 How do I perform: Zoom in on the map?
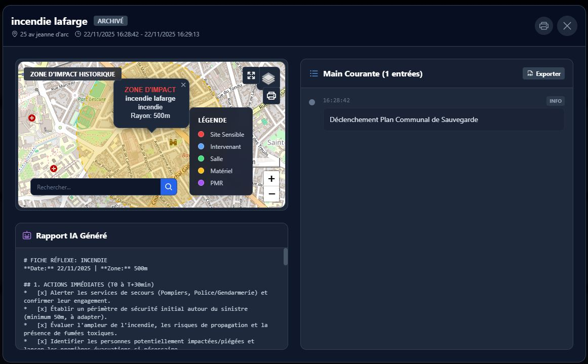(x=271, y=179)
